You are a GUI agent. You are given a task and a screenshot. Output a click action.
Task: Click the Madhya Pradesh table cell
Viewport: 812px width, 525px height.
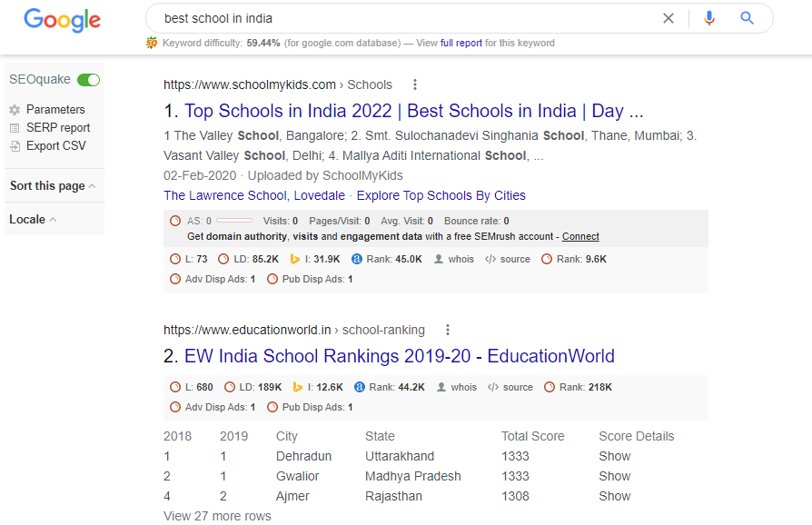pos(412,476)
